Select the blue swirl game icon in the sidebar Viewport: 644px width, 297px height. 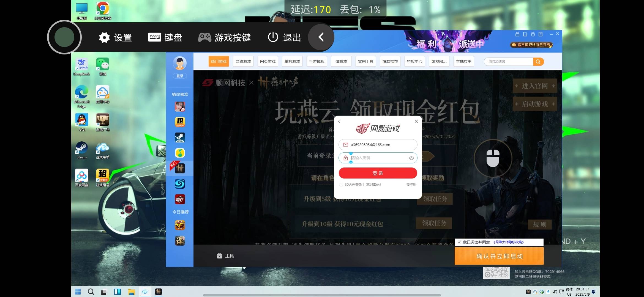[180, 184]
